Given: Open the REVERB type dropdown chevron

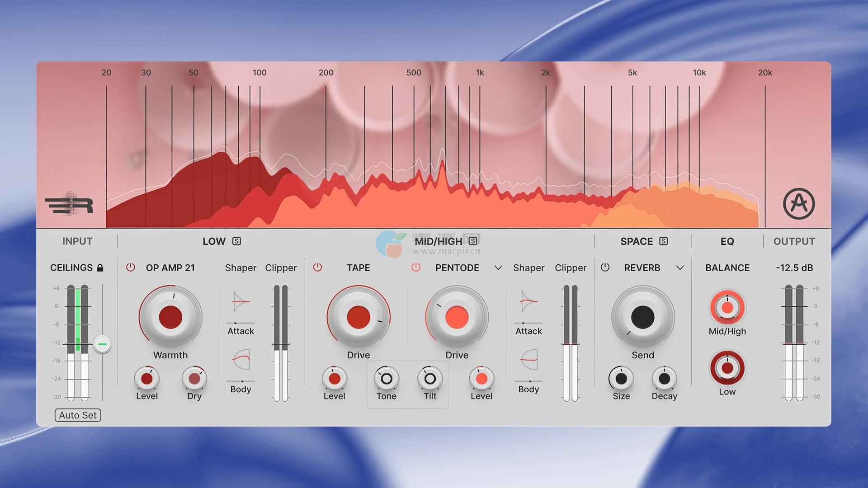Looking at the screenshot, I should pos(680,268).
